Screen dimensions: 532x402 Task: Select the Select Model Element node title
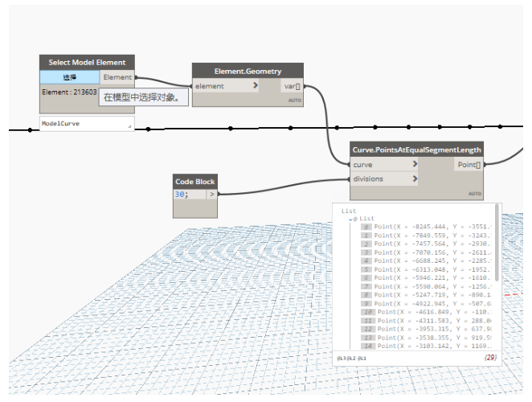click(87, 62)
